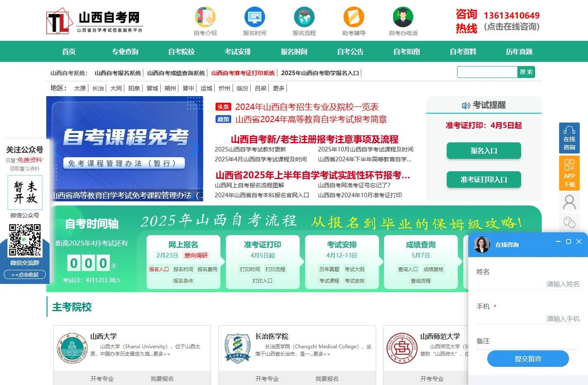Collapse sidebar with <<点击收起

(x=25, y=274)
